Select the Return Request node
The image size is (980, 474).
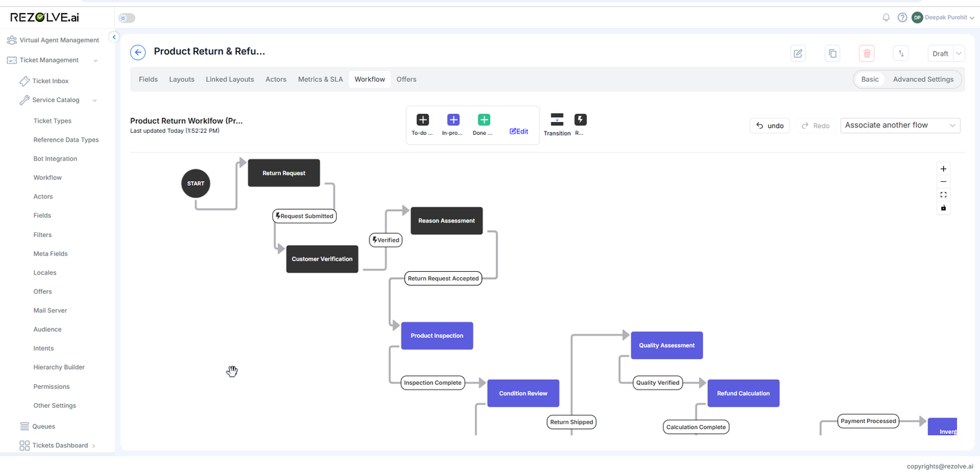click(x=284, y=173)
